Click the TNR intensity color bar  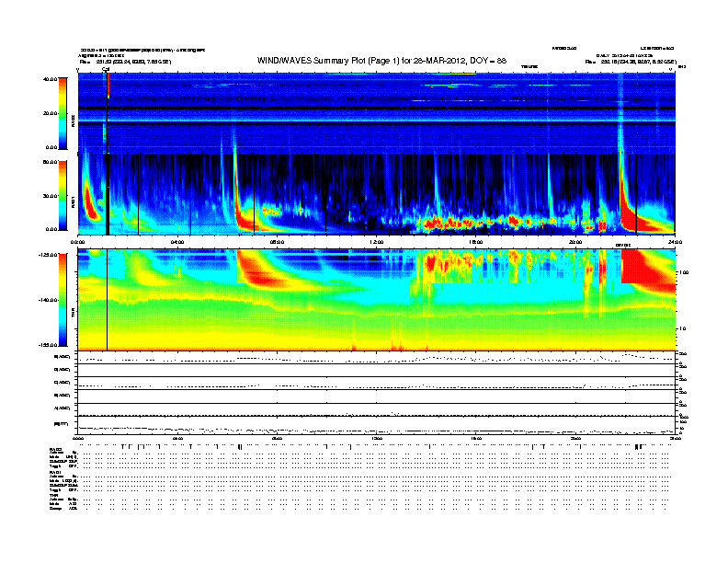[63, 300]
